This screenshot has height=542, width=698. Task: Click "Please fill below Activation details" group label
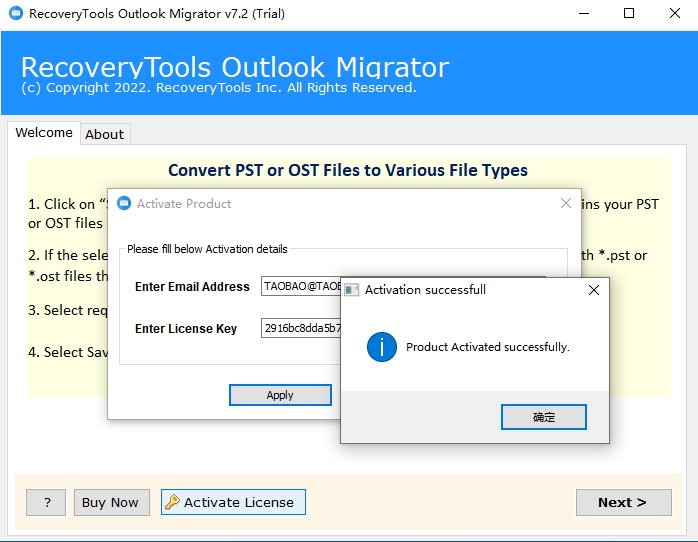(x=207, y=249)
